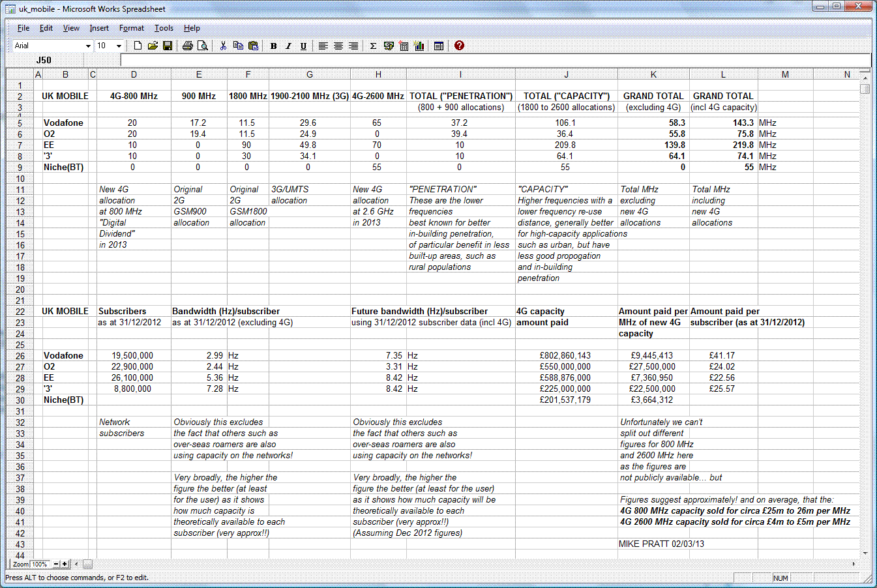Toggle Underline formatting
This screenshot has width=877, height=588.
pos(303,46)
